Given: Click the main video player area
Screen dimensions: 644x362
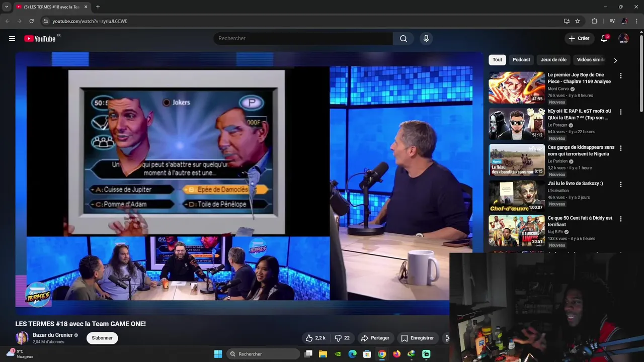Looking at the screenshot, I should [249, 184].
